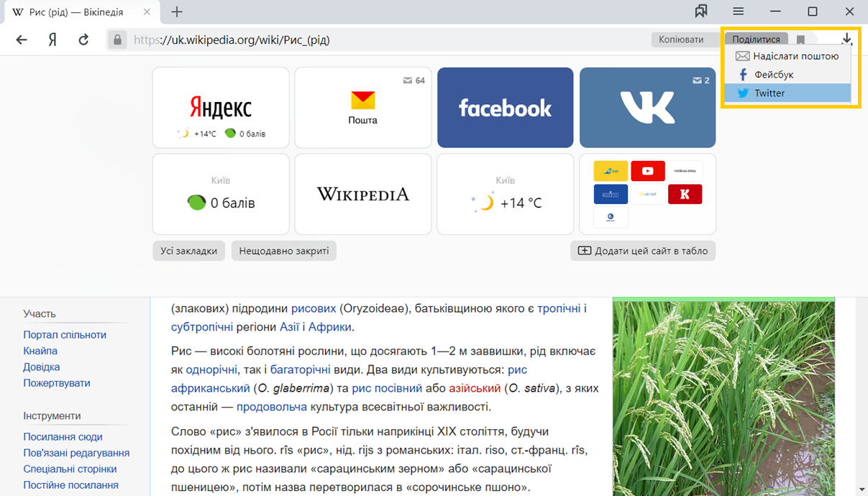The height and width of the screenshot is (496, 868).
Task: Open Yandex home via the Я icon
Action: (52, 40)
